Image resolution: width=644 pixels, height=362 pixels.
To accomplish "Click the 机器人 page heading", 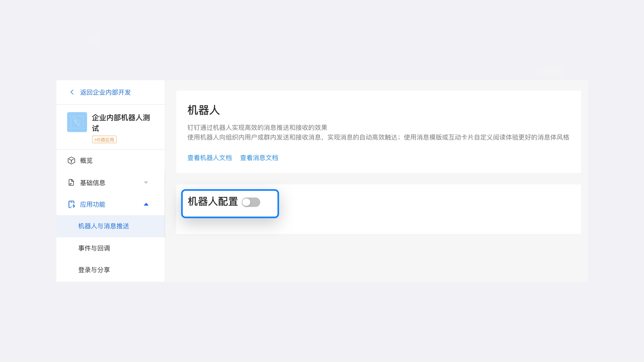I will 204,110.
